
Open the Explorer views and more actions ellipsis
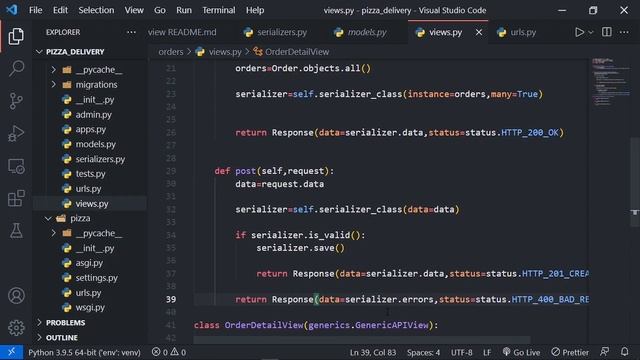pyautogui.click(x=131, y=32)
